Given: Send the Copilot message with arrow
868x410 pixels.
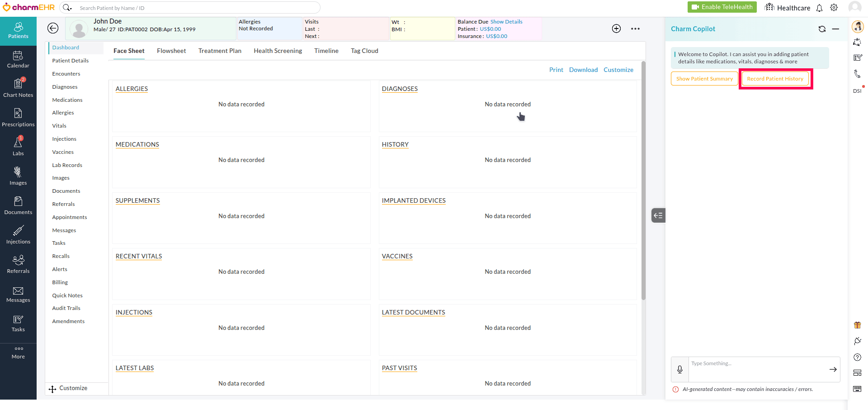Looking at the screenshot, I should (x=833, y=369).
